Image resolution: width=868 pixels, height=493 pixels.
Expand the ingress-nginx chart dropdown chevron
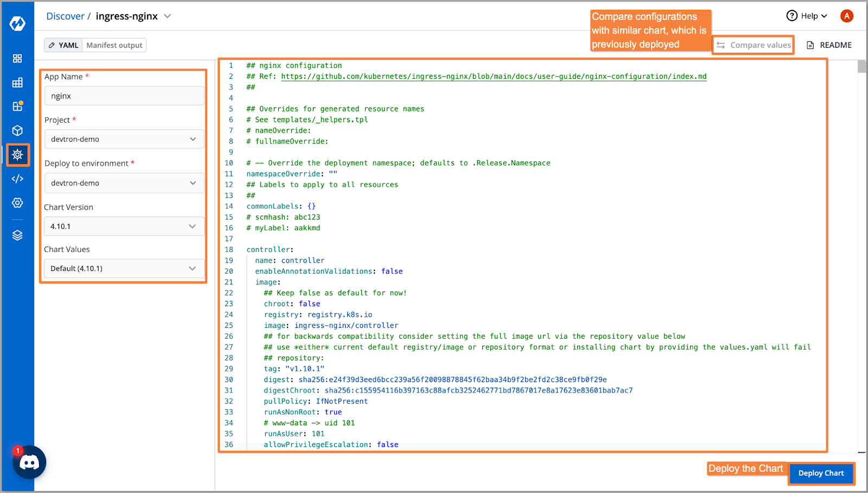168,16
